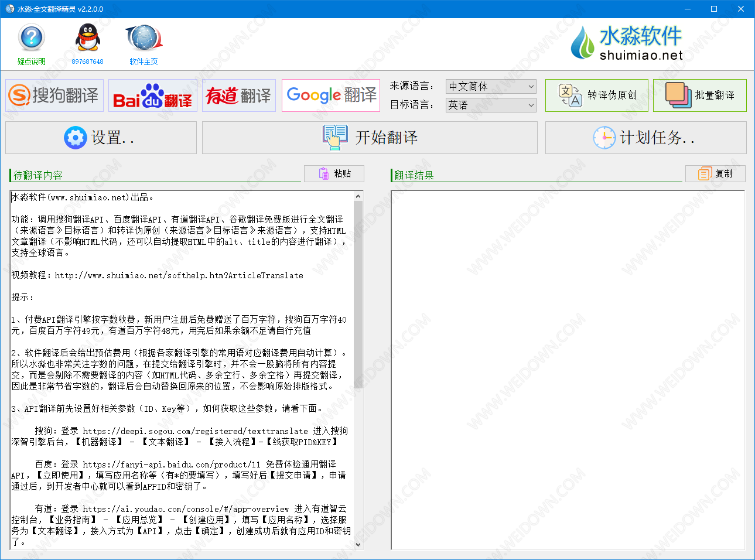
Task: Click the 提示： line in source text
Action: 23,298
